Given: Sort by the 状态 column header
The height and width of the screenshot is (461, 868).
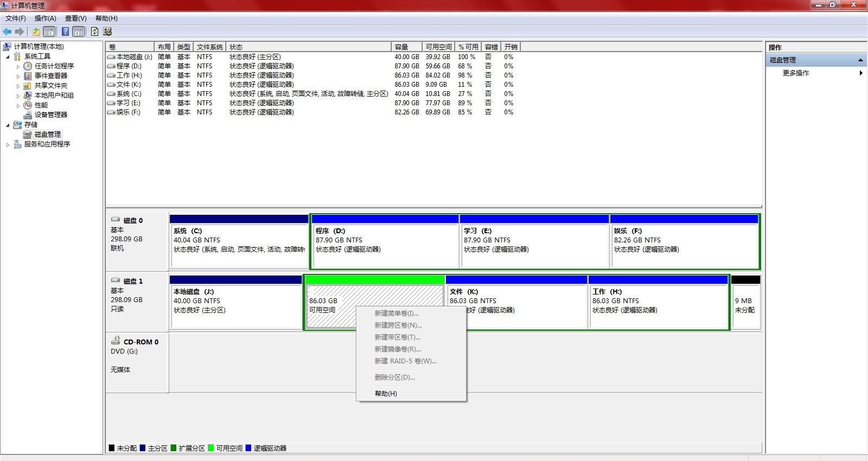Looking at the screenshot, I should pyautogui.click(x=309, y=47).
